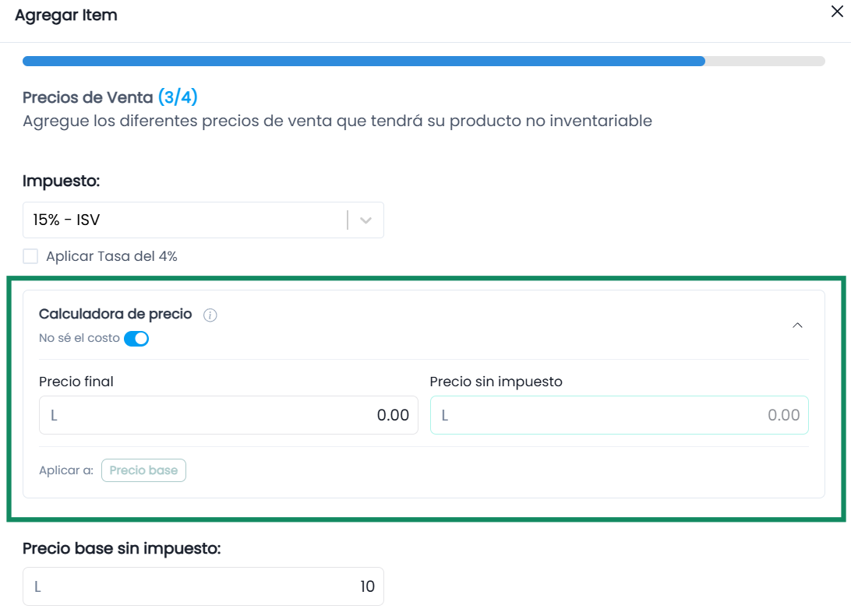The width and height of the screenshot is (851, 616).
Task: Focus the Precio final amount field
Action: coord(228,415)
